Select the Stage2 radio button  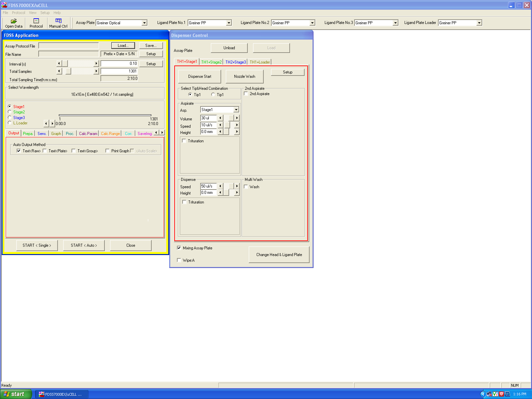click(x=10, y=112)
